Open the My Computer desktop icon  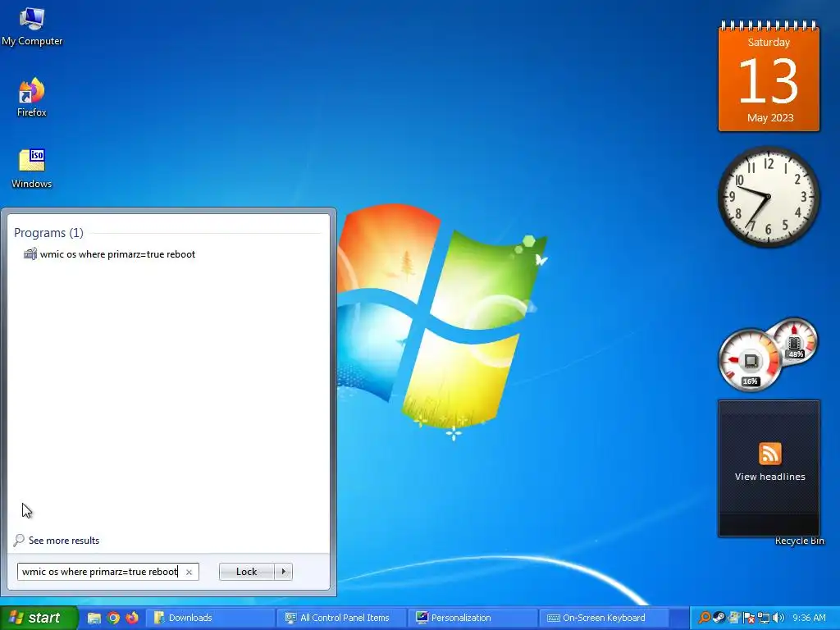click(32, 27)
